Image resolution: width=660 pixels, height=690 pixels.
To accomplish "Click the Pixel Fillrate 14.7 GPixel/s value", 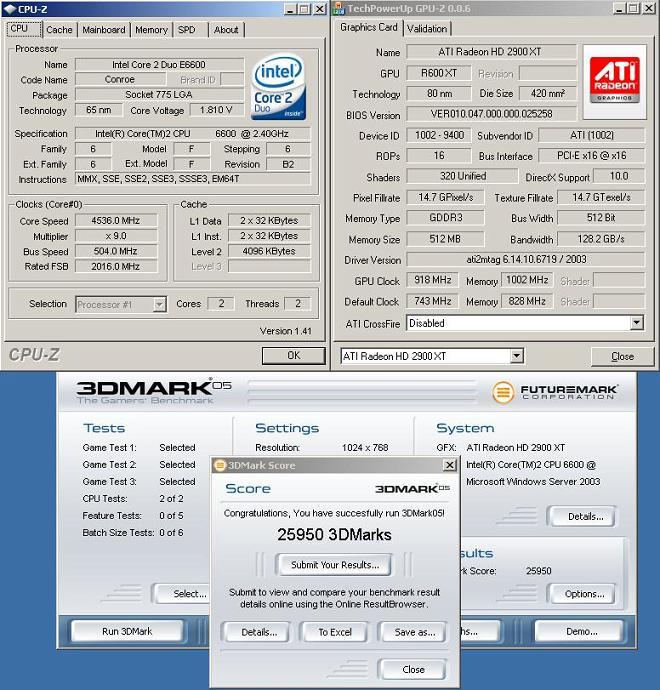I will (x=445, y=197).
